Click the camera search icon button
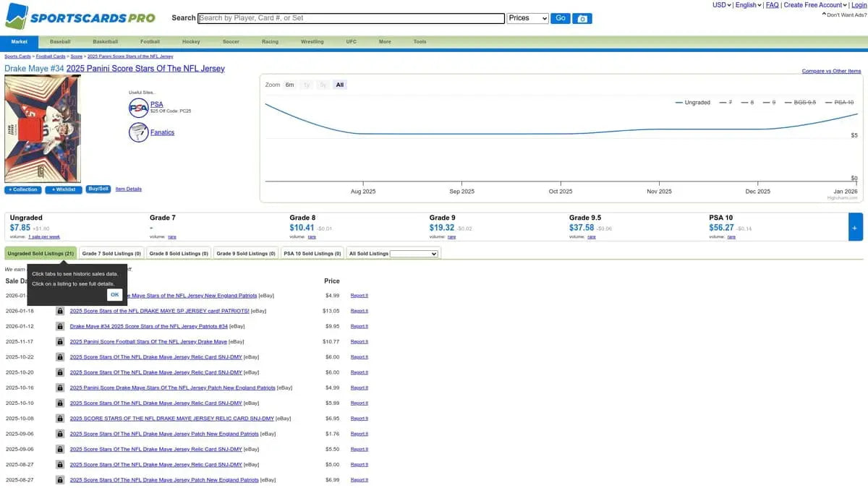The width and height of the screenshot is (868, 488). pyautogui.click(x=583, y=18)
